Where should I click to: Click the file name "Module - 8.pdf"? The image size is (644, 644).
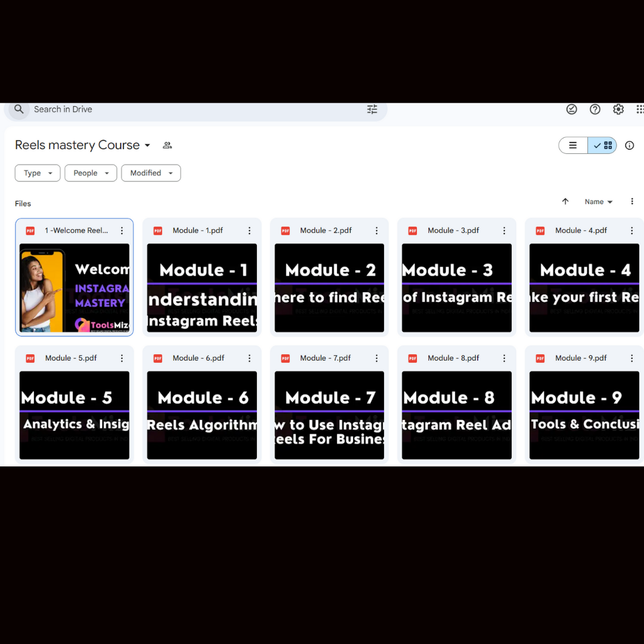(x=453, y=358)
